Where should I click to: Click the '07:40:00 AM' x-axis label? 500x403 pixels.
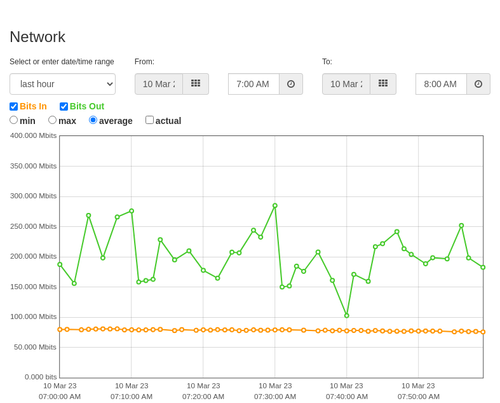[x=347, y=397]
